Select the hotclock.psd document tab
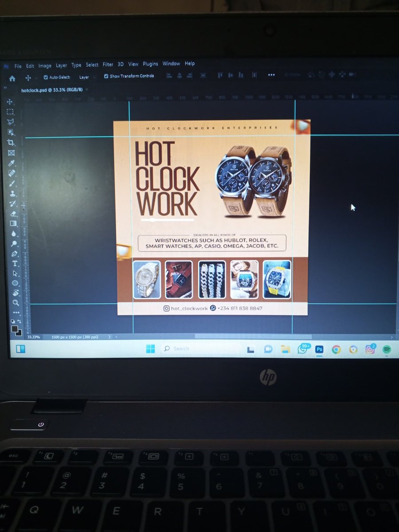This screenshot has height=532, width=399. (52, 90)
